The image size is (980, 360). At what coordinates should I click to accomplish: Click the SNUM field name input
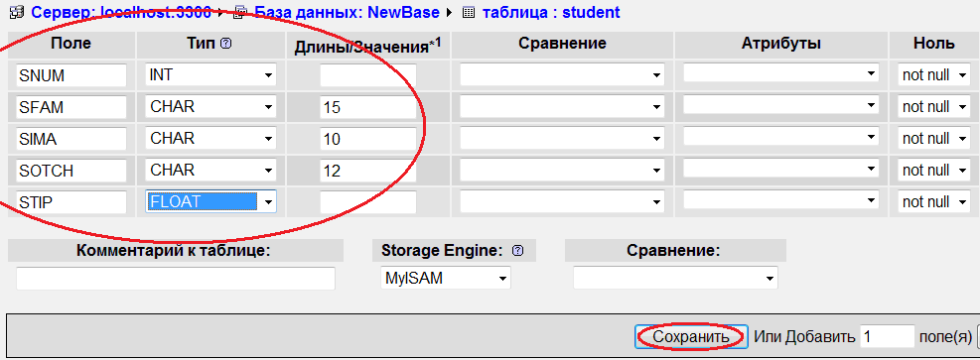click(71, 74)
